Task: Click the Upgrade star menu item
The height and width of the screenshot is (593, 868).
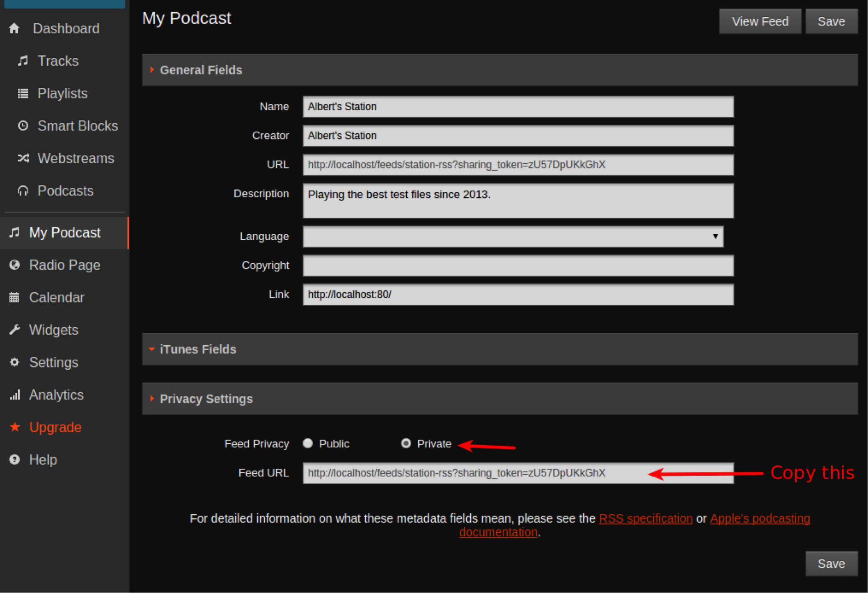Action: [55, 427]
